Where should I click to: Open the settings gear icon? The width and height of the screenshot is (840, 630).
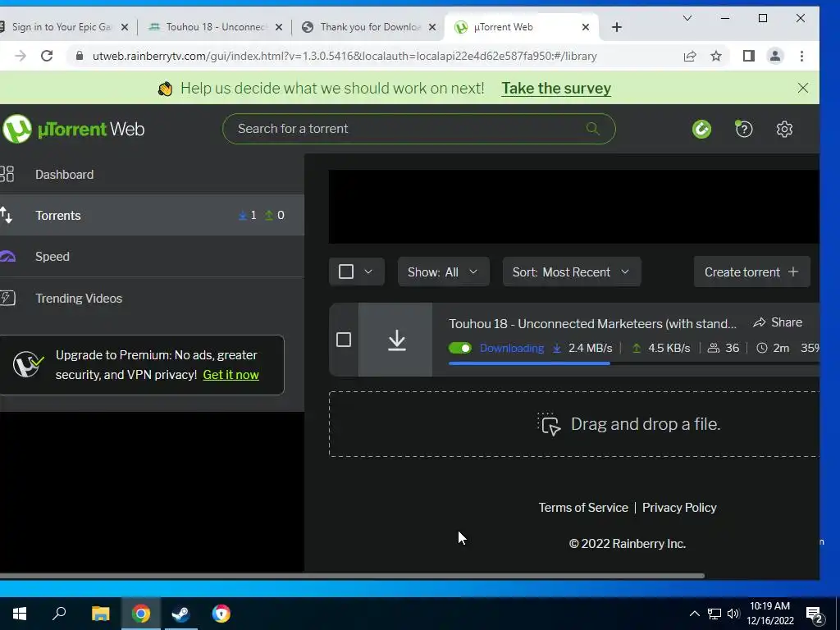784,129
